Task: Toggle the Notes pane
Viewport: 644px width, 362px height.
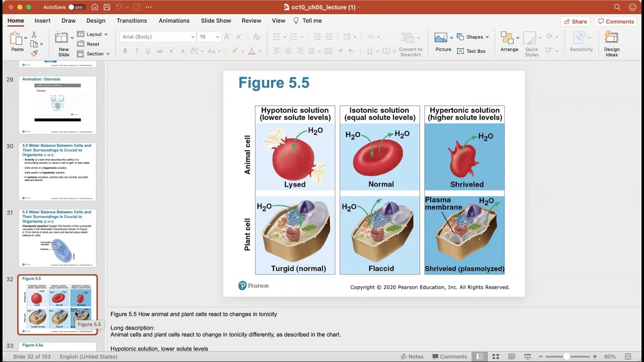Action: pos(412,356)
